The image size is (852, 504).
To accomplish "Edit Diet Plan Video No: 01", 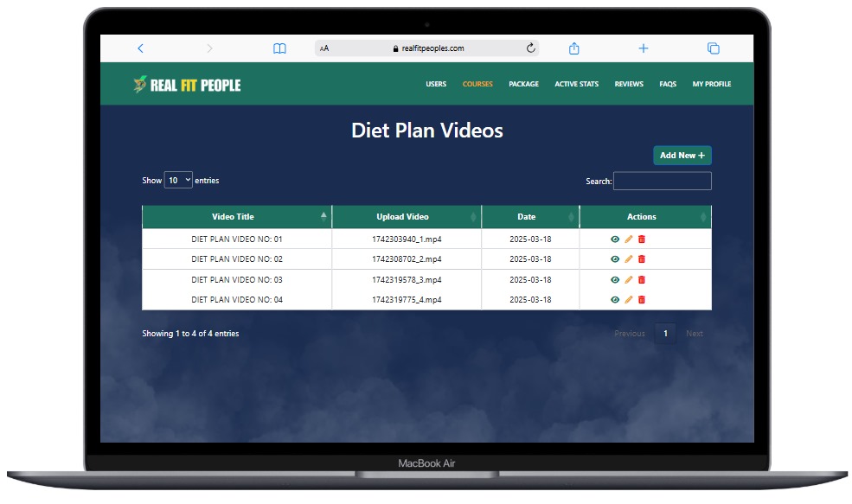I will click(x=629, y=239).
